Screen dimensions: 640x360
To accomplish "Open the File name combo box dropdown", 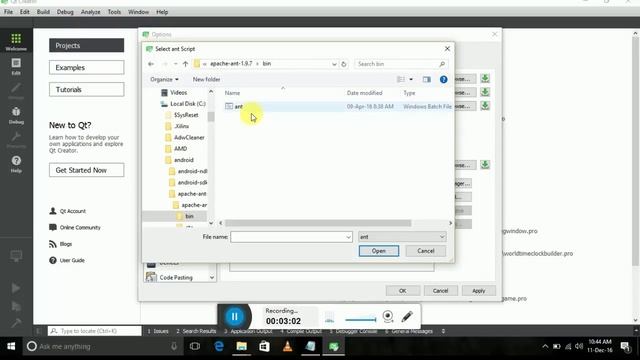I will (348, 237).
